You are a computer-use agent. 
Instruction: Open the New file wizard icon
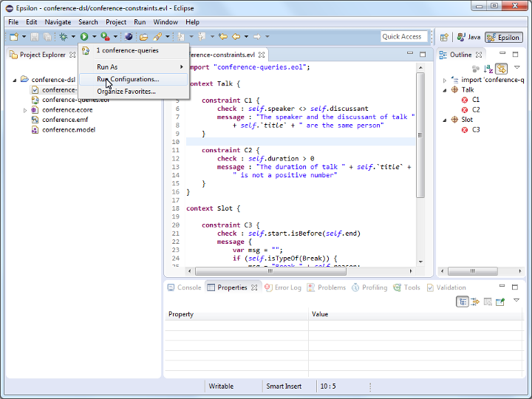tap(14, 36)
